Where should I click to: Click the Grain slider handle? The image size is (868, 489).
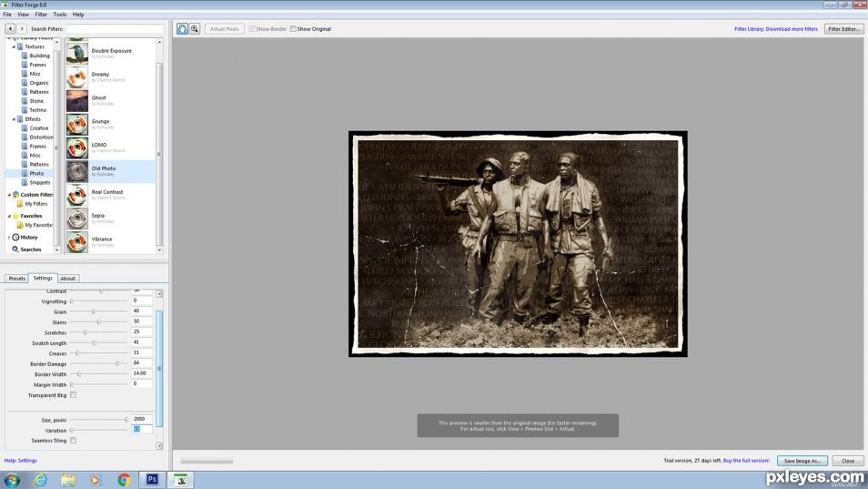click(94, 311)
